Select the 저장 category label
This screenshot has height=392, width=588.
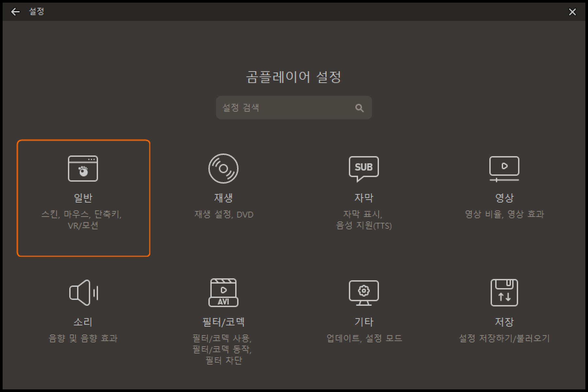[504, 322]
